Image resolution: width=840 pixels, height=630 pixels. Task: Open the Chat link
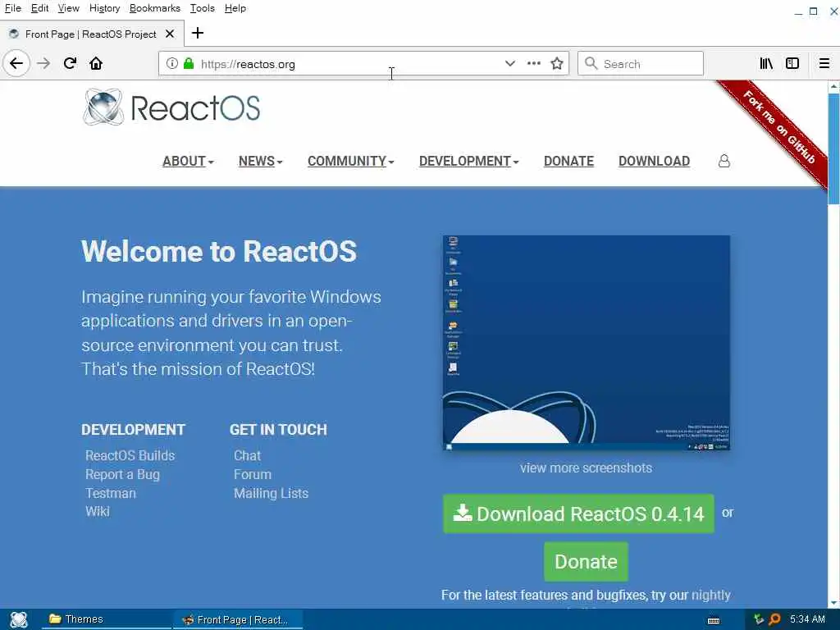(x=248, y=455)
